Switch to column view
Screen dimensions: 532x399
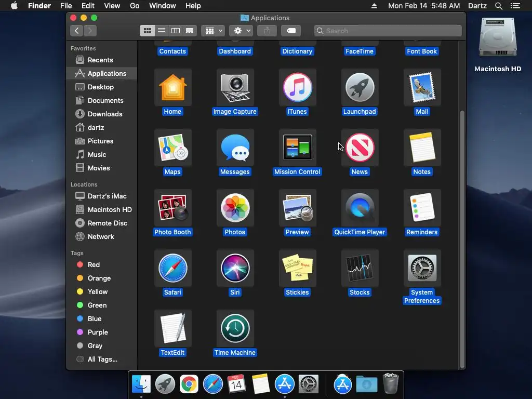tap(176, 31)
